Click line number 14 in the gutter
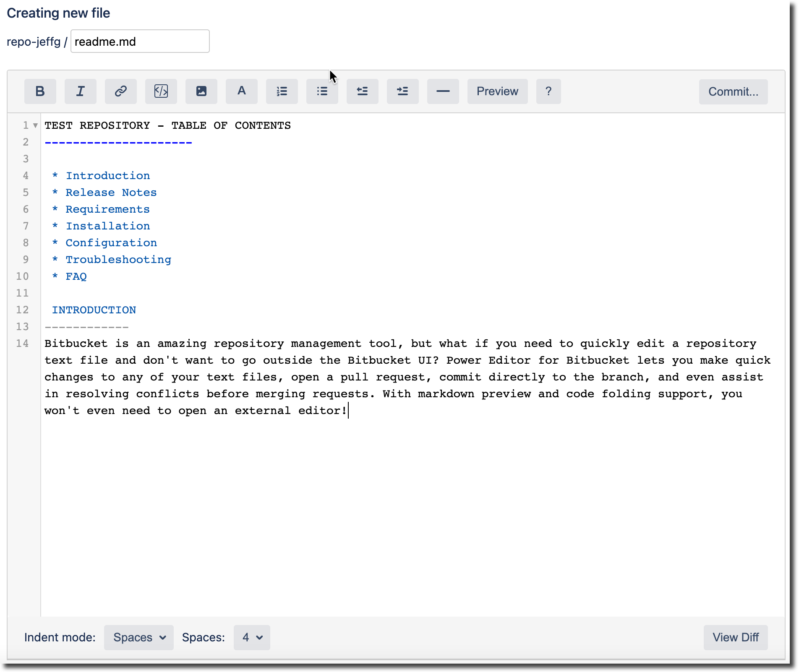 pyautogui.click(x=23, y=344)
